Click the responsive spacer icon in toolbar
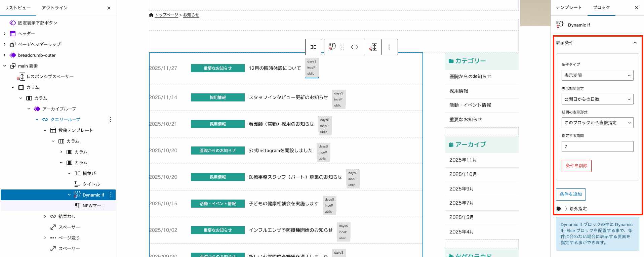 [x=373, y=47]
